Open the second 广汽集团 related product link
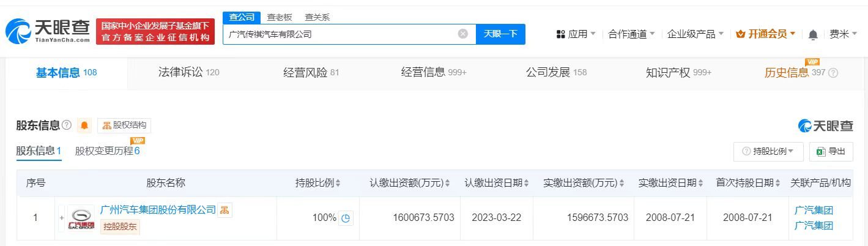 814,226
